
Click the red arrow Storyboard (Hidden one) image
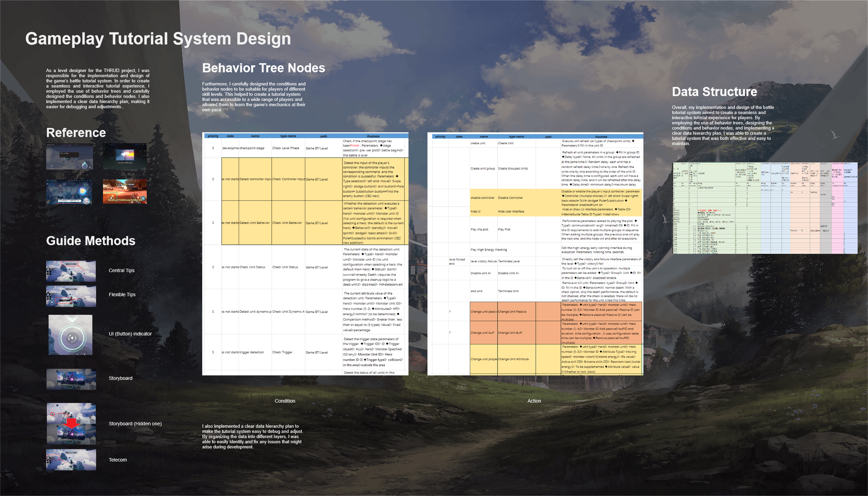[71, 423]
